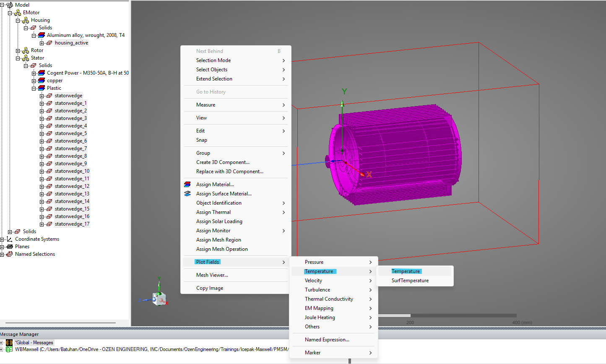Screen dimensions: 606x364
Task: Click the housing_active solid icon
Action: tap(49, 43)
